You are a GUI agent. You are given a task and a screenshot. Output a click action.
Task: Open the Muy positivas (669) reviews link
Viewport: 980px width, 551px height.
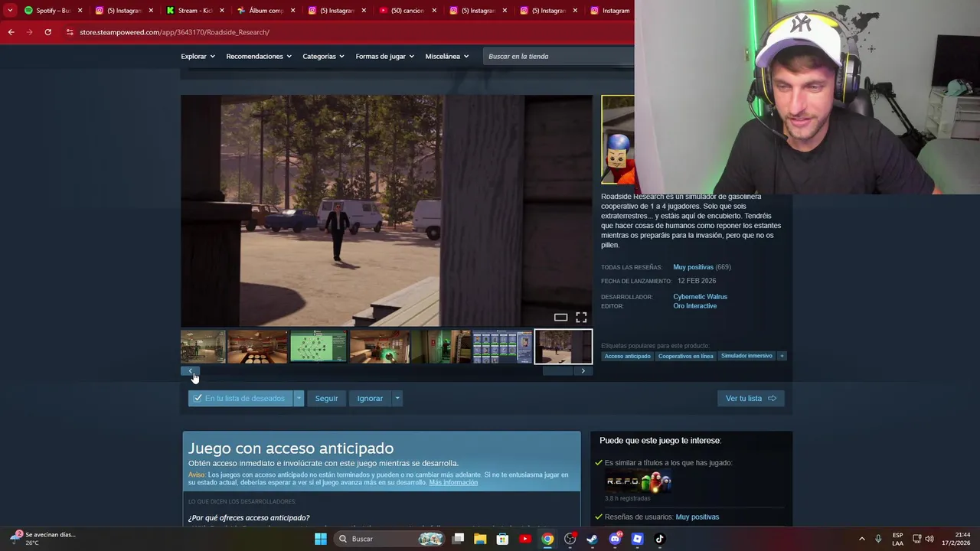pos(701,267)
